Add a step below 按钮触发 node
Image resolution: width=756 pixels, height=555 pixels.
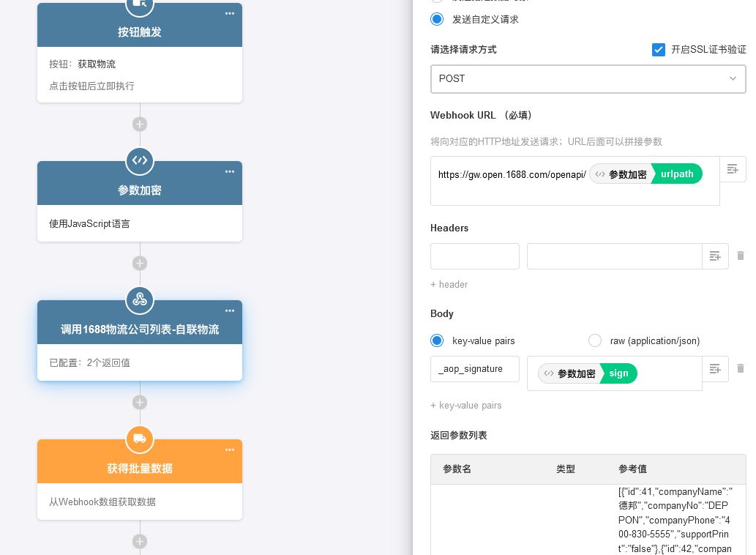(x=140, y=124)
